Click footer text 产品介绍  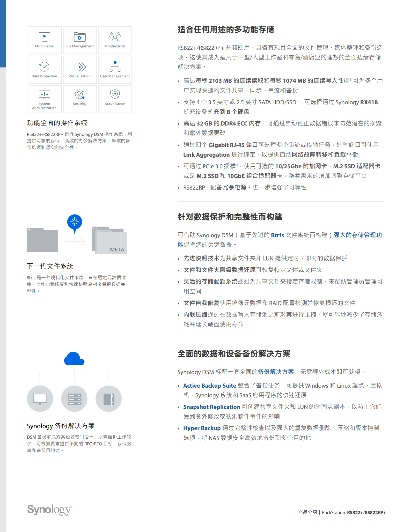pos(308,512)
